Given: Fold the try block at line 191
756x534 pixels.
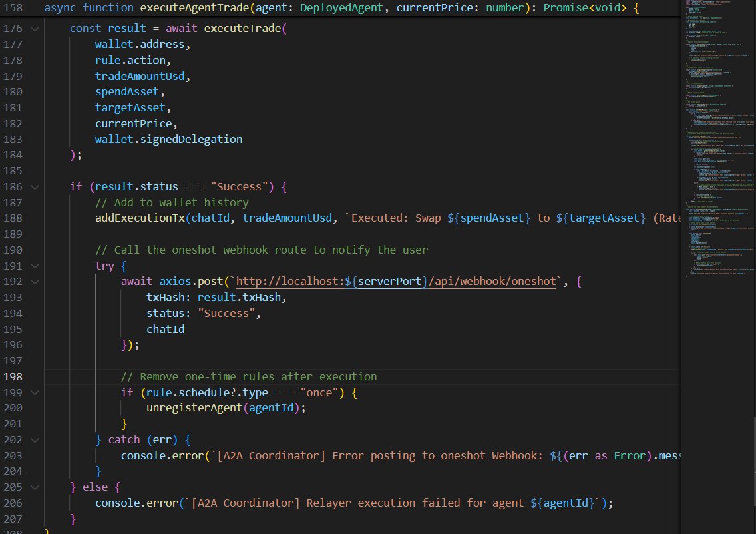Looking at the screenshot, I should point(35,266).
